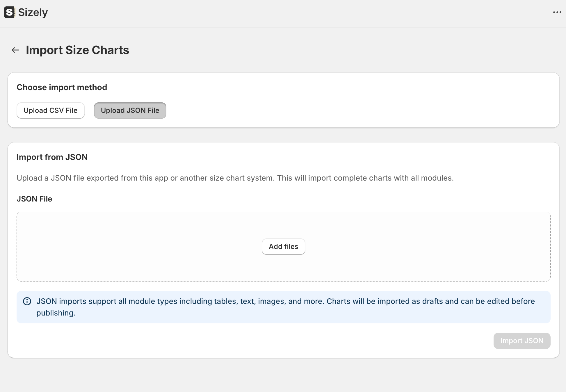Click the JSON upload description paragraph

click(x=235, y=178)
